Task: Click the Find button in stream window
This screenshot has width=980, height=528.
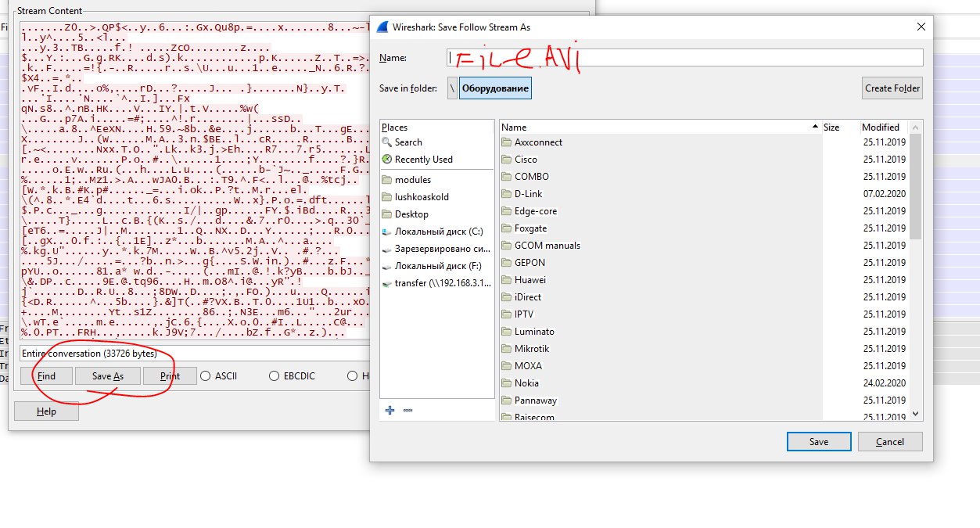Action: 46,376
